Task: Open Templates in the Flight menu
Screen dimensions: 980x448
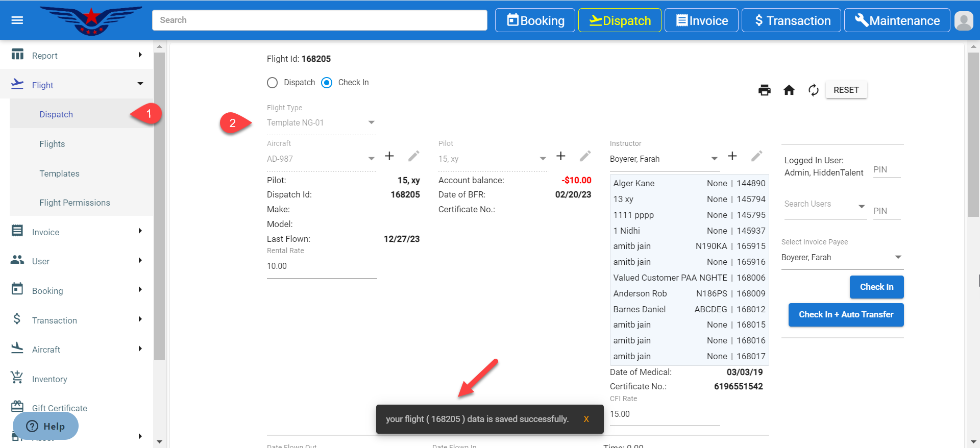Action: [x=59, y=173]
